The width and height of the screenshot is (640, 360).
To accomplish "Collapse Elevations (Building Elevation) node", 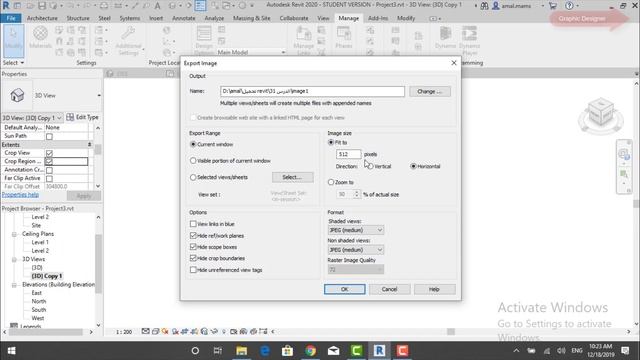I will pyautogui.click(x=14, y=285).
